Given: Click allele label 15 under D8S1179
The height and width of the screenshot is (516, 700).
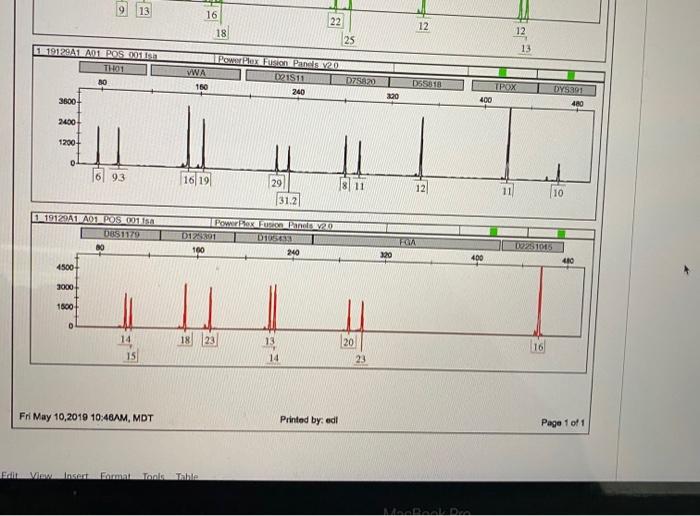Looking at the screenshot, I should click(x=131, y=356).
